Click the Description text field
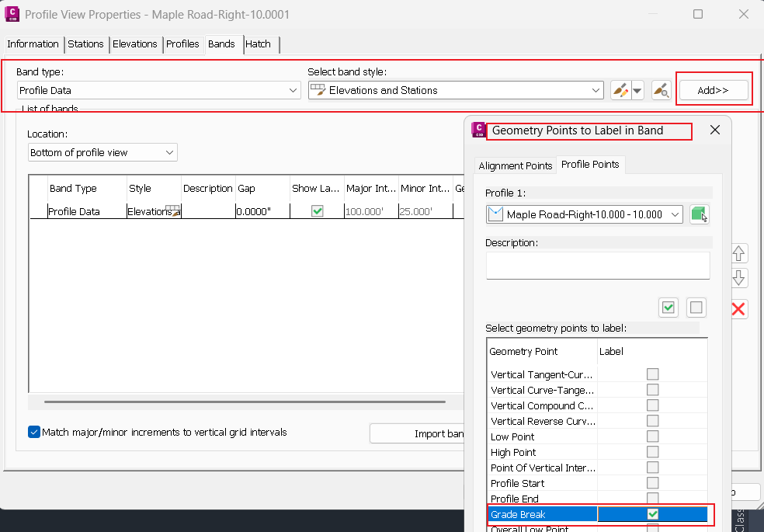 tap(597, 265)
